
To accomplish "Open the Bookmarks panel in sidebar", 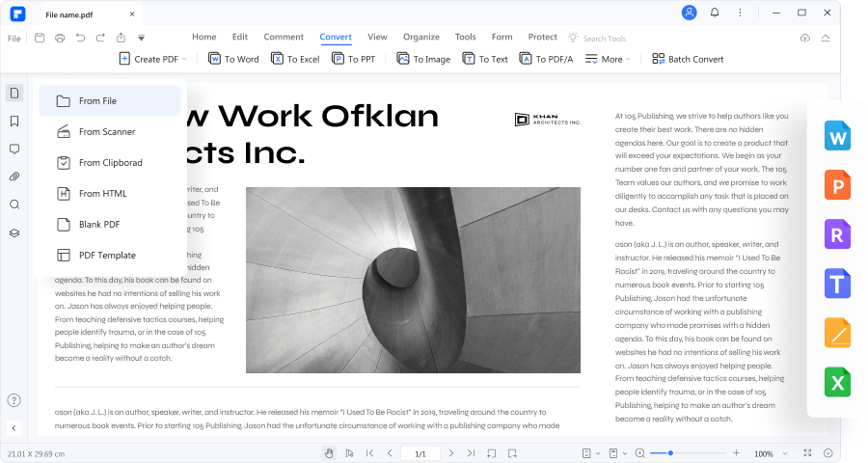I will point(14,122).
